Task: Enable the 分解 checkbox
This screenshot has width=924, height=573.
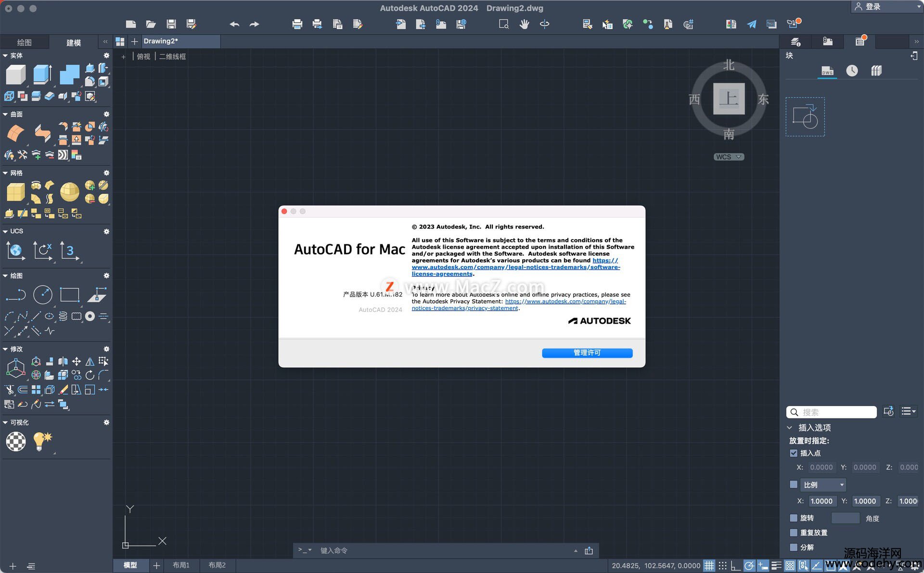Action: click(794, 547)
